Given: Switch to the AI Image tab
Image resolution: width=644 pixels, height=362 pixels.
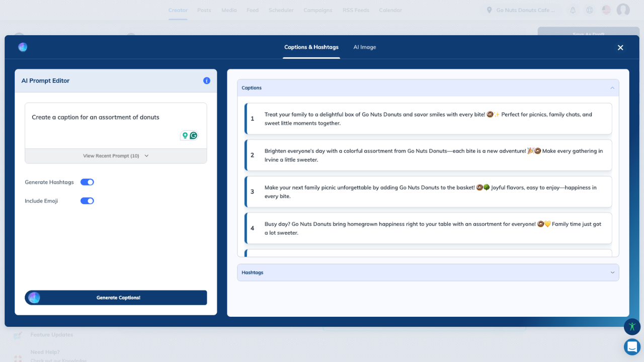Looking at the screenshot, I should 364,47.
